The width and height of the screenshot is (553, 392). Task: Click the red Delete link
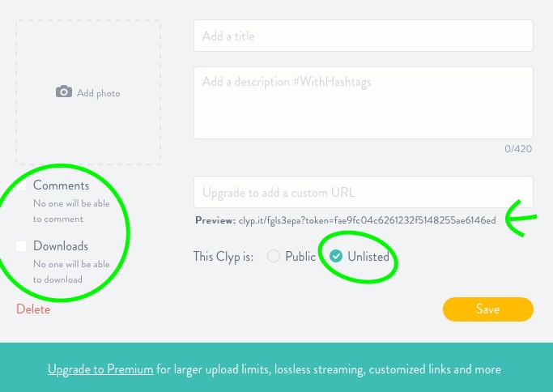click(33, 309)
